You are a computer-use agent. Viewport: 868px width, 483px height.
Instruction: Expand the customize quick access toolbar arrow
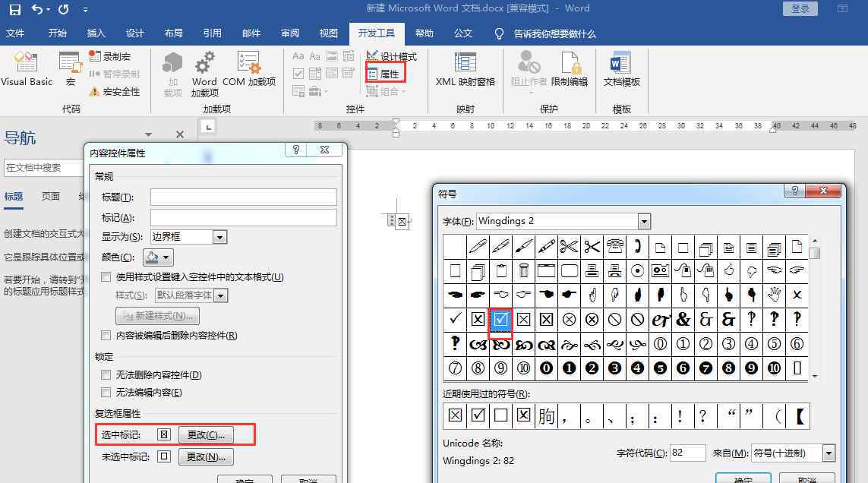(x=85, y=9)
